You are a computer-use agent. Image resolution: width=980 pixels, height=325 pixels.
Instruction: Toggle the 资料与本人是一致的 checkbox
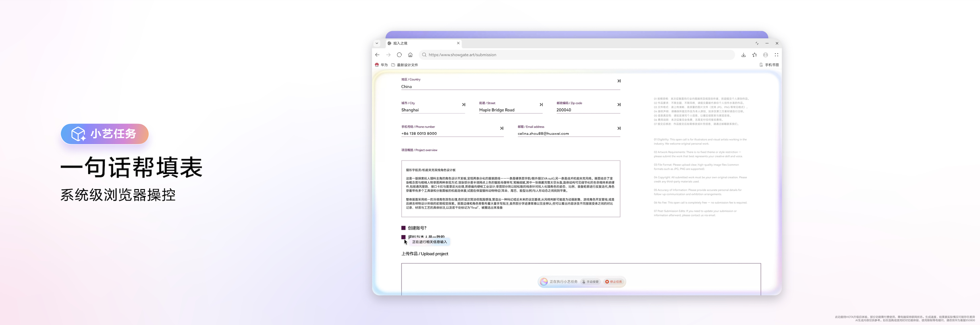pyautogui.click(x=403, y=237)
